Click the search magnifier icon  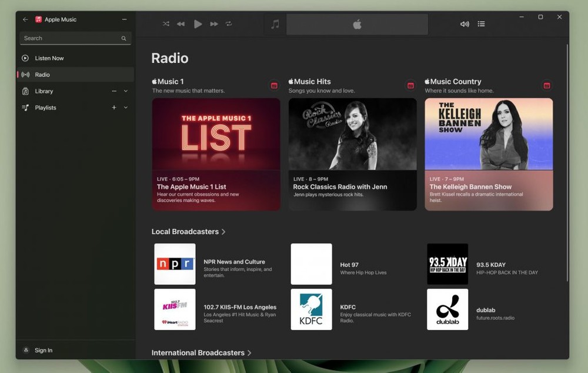[123, 38]
